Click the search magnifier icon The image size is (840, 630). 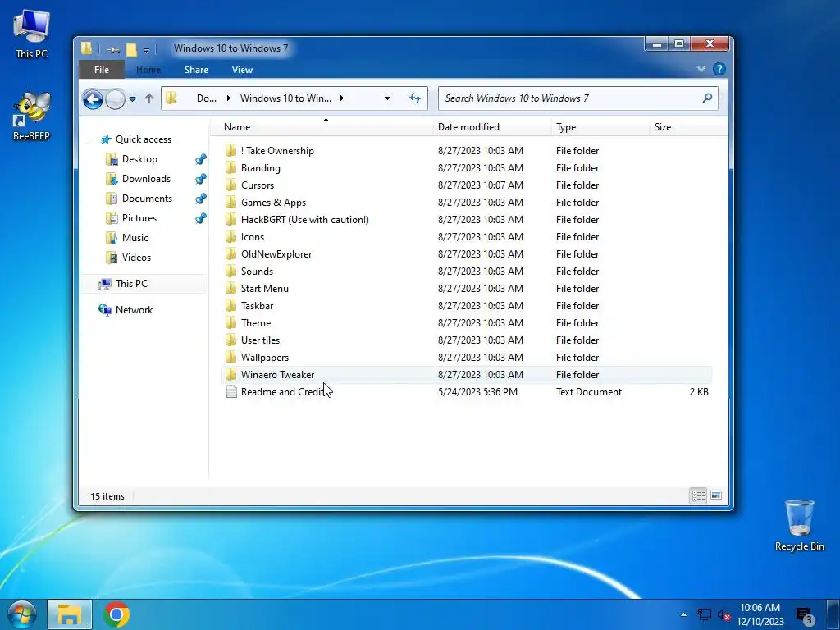coord(707,98)
